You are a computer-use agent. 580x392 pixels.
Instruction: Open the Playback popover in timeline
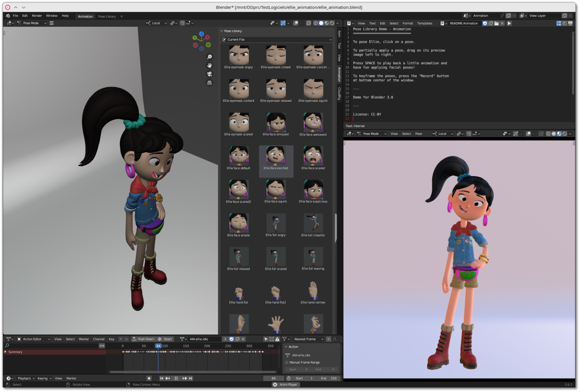click(26, 378)
